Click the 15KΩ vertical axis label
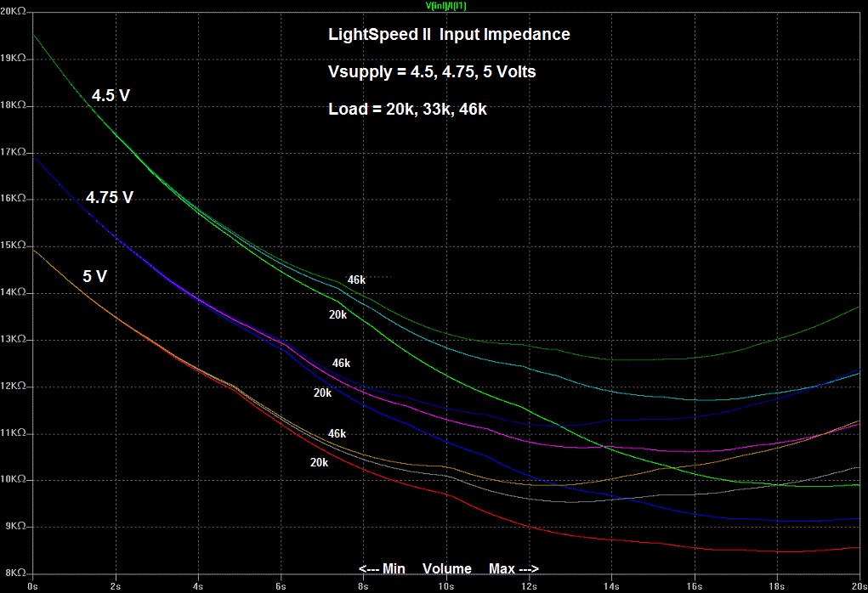Image resolution: width=868 pixels, height=593 pixels. coord(13,245)
